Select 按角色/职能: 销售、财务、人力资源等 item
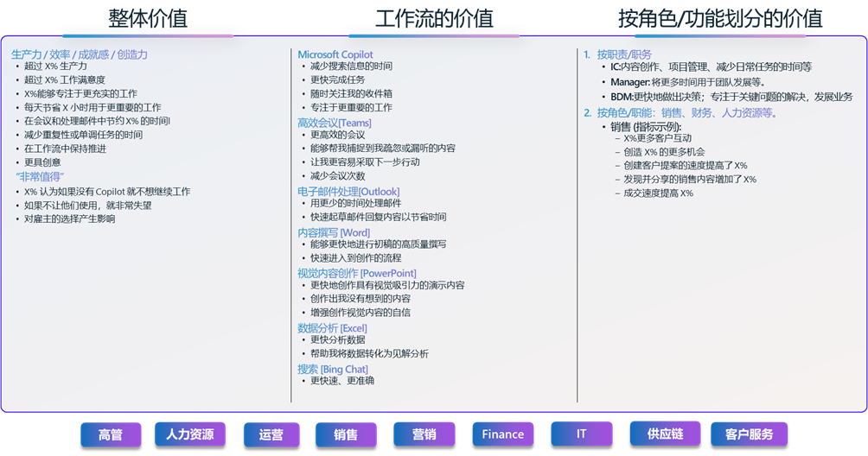This screenshot has height=456, width=868. 687,113
